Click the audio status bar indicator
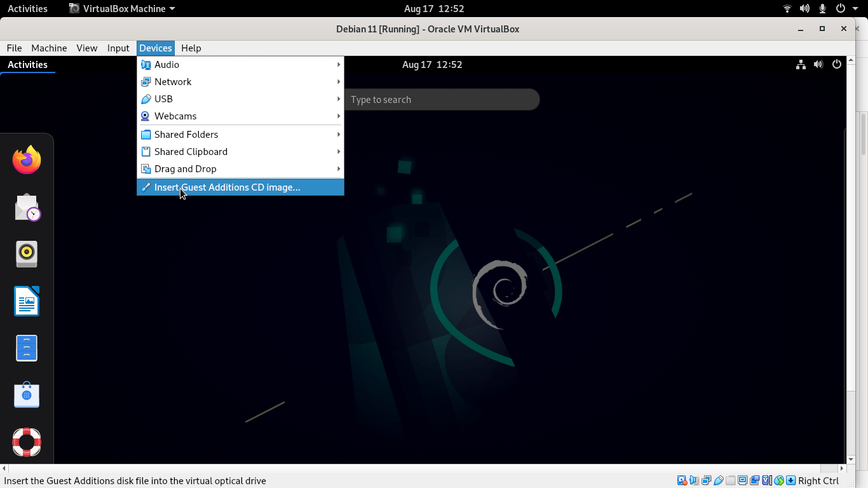 694,480
